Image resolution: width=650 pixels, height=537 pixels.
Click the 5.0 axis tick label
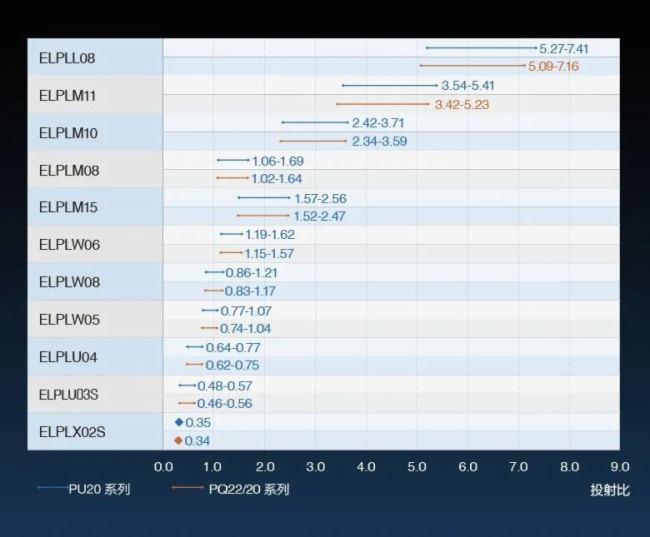[x=417, y=467]
